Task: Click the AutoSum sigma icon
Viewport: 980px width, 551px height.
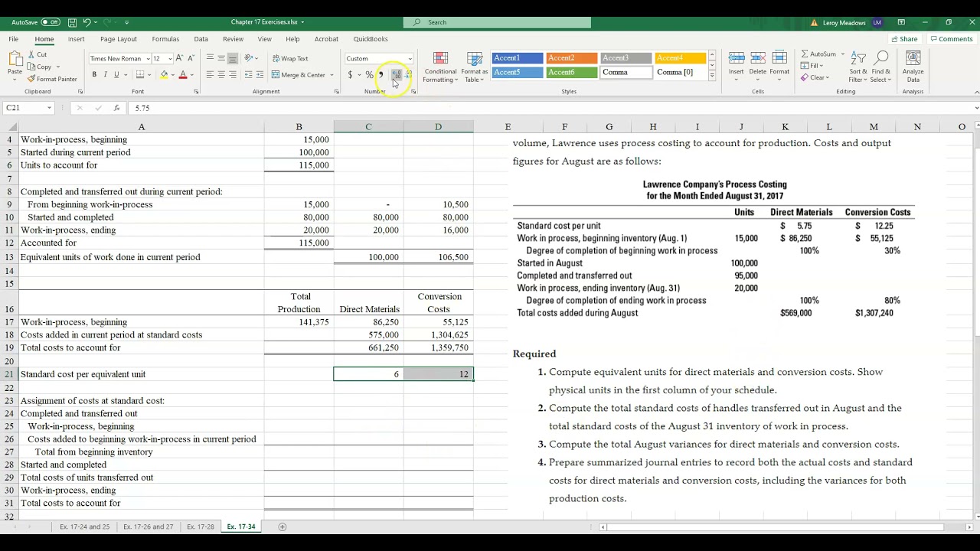Action: pyautogui.click(x=805, y=54)
